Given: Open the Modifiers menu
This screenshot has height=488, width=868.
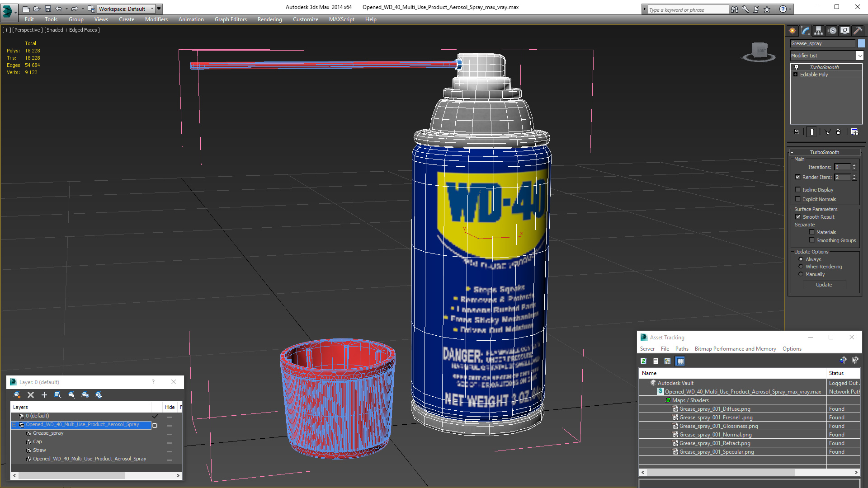Looking at the screenshot, I should [x=156, y=19].
